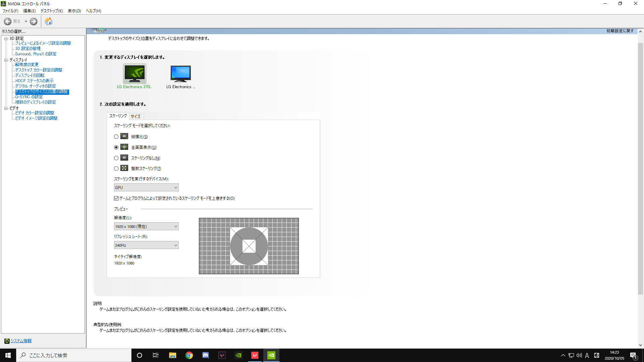
Task: Open the Task View taskbar icon
Action: 156,355
